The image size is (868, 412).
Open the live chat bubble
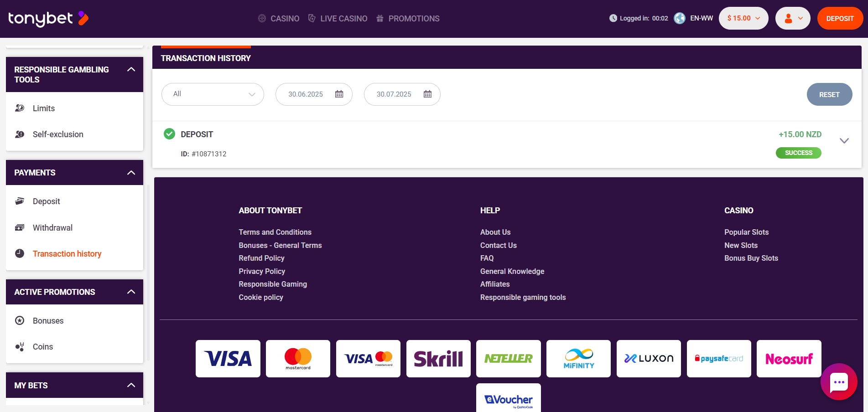839,382
